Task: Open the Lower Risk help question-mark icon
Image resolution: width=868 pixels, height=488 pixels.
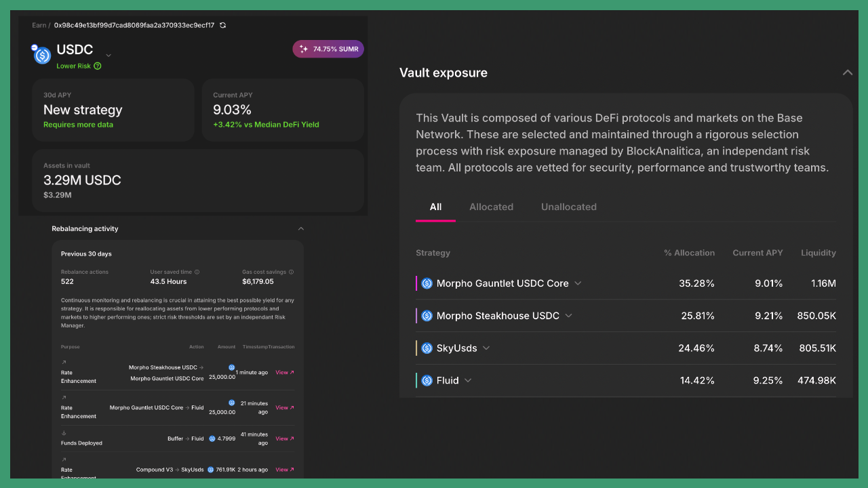Action: click(x=98, y=66)
